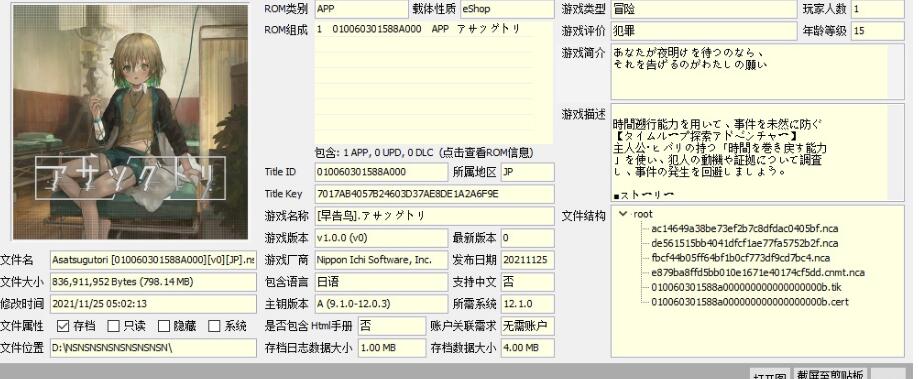Click the 游戏版本 field showing v1.0.0
919x379 pixels.
click(381, 238)
